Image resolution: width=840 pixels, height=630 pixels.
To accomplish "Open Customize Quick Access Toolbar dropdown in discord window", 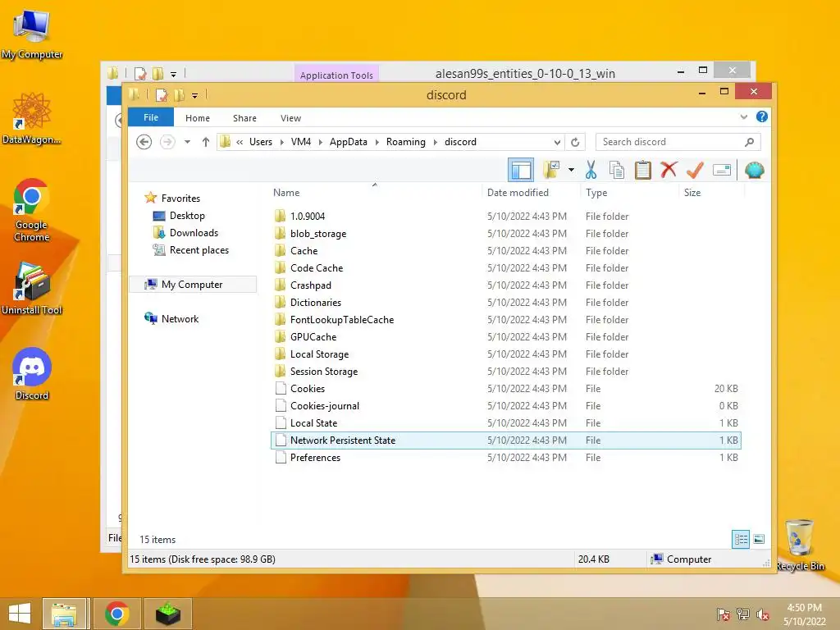I will click(x=195, y=96).
